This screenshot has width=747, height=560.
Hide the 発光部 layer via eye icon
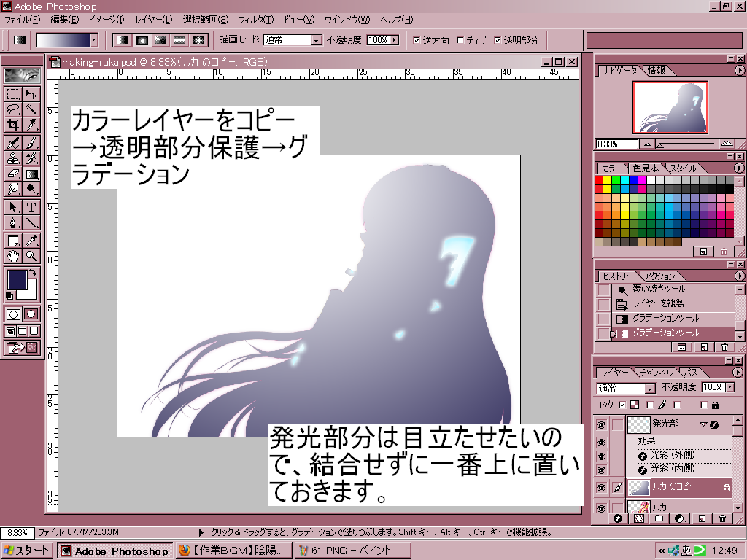(x=602, y=424)
